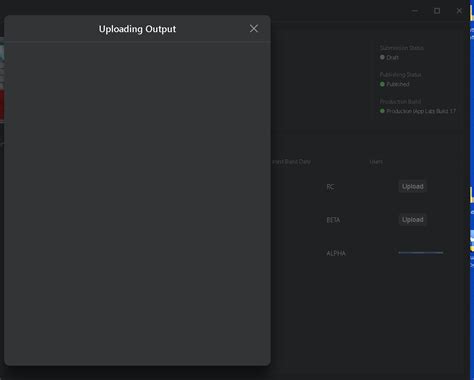Upload a build to RC channel

click(x=412, y=186)
